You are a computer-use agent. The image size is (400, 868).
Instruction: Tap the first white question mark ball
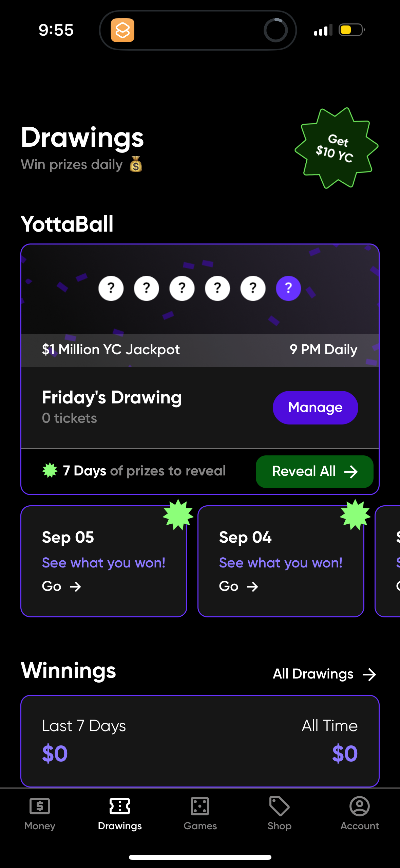click(x=111, y=288)
